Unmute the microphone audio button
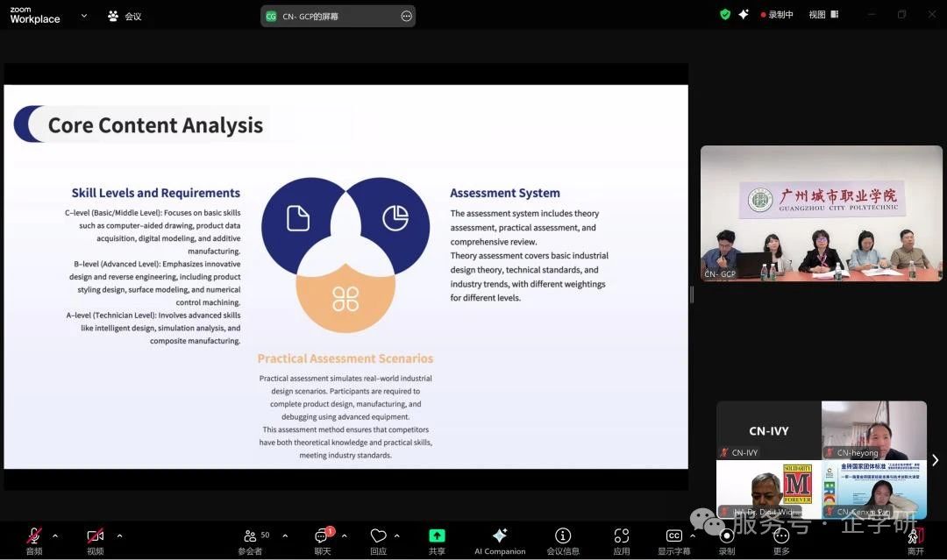This screenshot has height=560, width=947. [33, 536]
